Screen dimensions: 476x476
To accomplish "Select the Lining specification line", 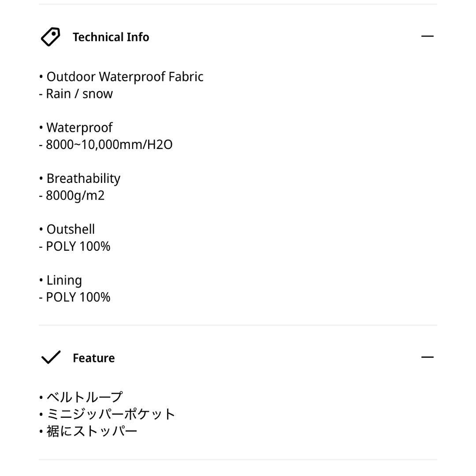I will tap(60, 280).
